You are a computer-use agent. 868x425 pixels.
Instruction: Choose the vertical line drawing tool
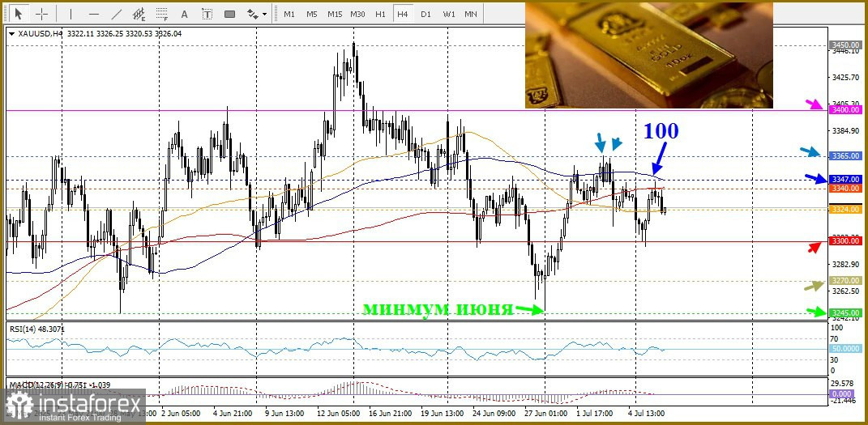71,14
